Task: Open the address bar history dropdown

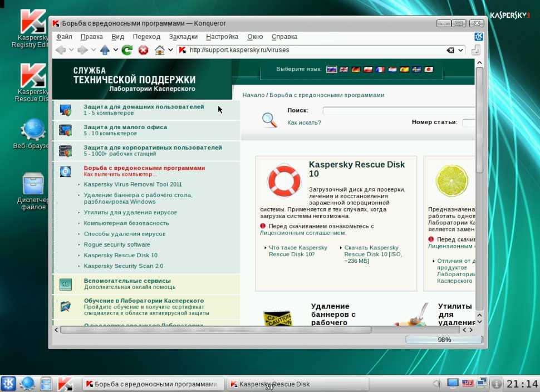Action: tap(460, 50)
